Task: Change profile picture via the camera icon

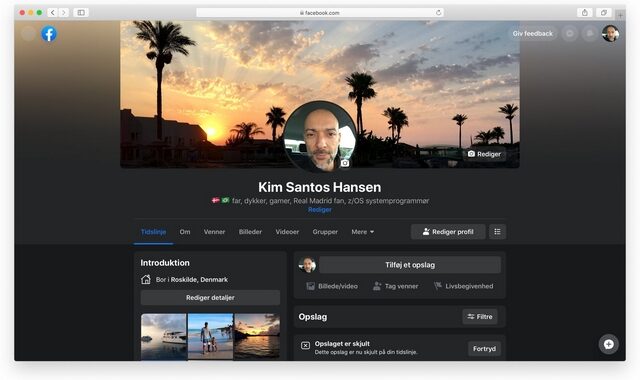Action: point(345,163)
